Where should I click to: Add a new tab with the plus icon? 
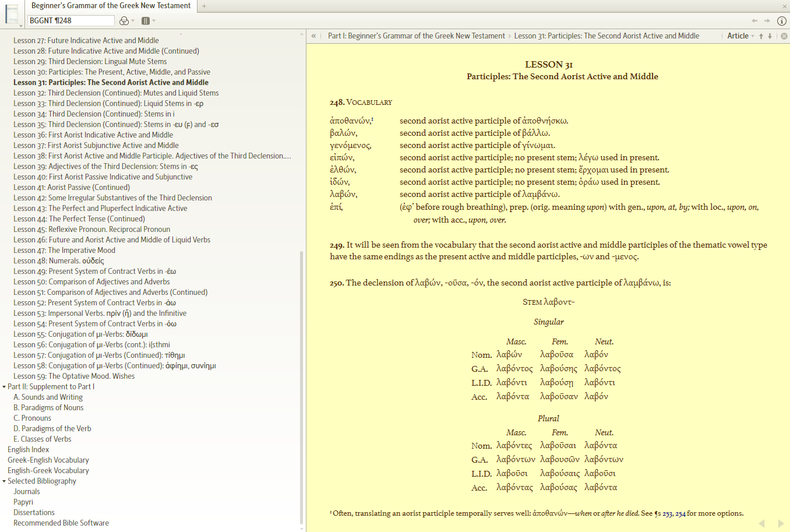(x=204, y=6)
